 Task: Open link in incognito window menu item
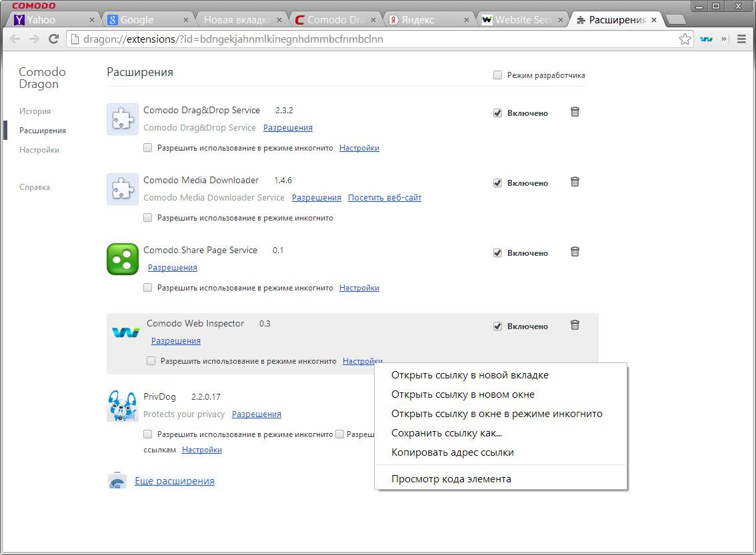501,413
